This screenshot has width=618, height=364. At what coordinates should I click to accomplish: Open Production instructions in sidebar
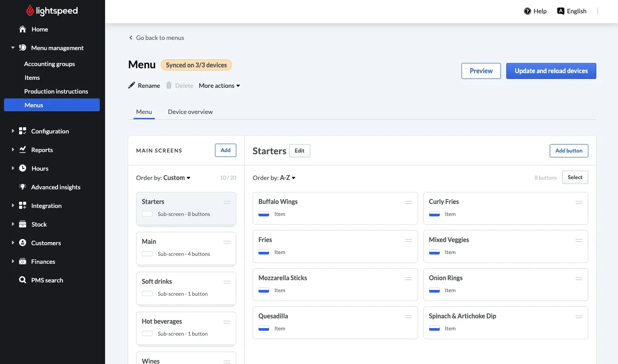56,91
